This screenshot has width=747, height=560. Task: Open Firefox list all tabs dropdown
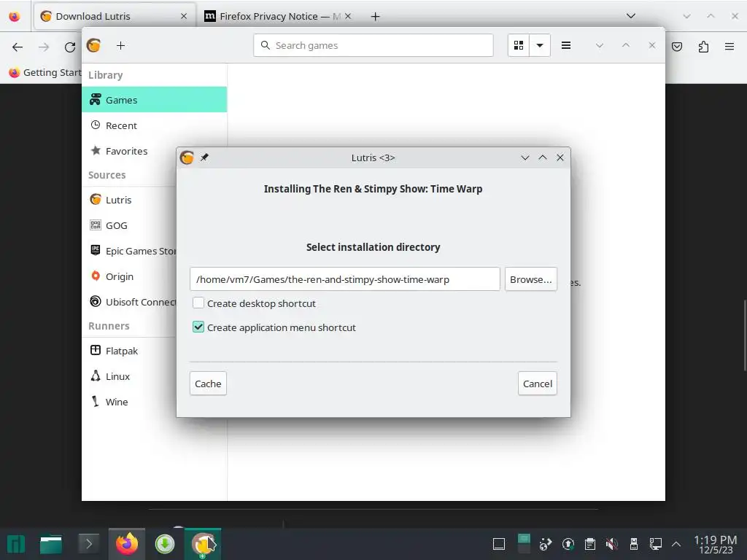pyautogui.click(x=631, y=16)
